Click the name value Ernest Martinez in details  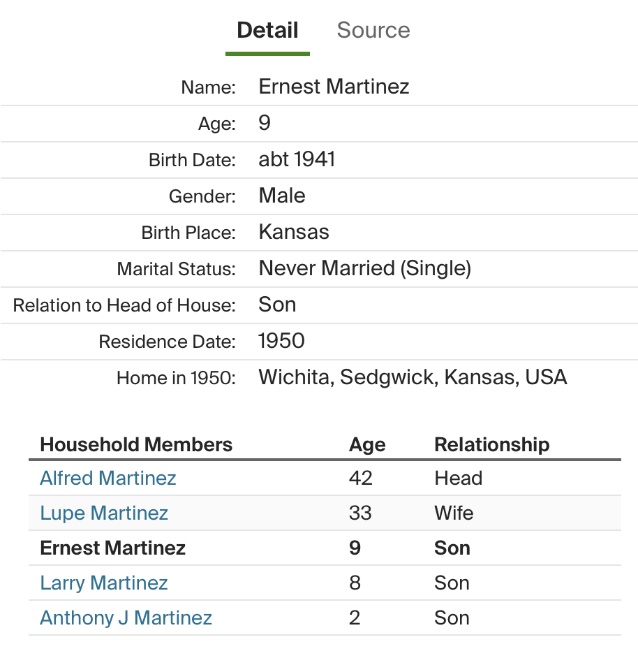tap(334, 87)
